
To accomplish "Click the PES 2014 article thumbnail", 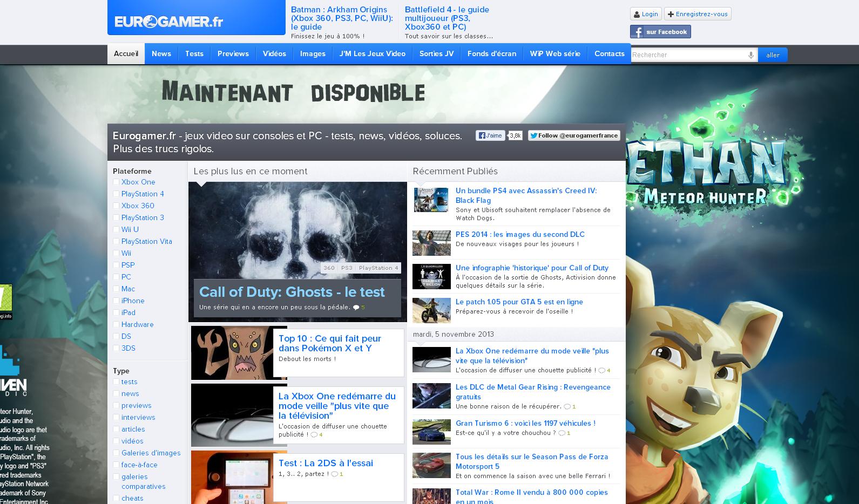I will pyautogui.click(x=431, y=243).
